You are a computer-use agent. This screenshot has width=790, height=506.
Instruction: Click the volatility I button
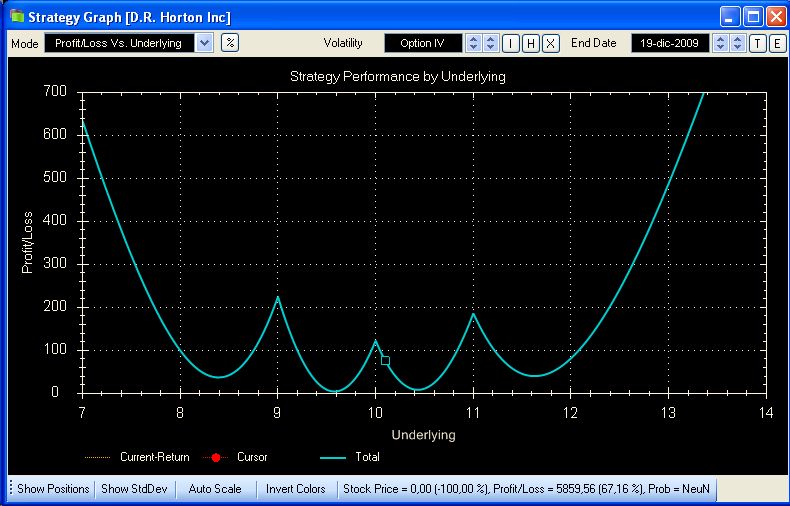[510, 43]
